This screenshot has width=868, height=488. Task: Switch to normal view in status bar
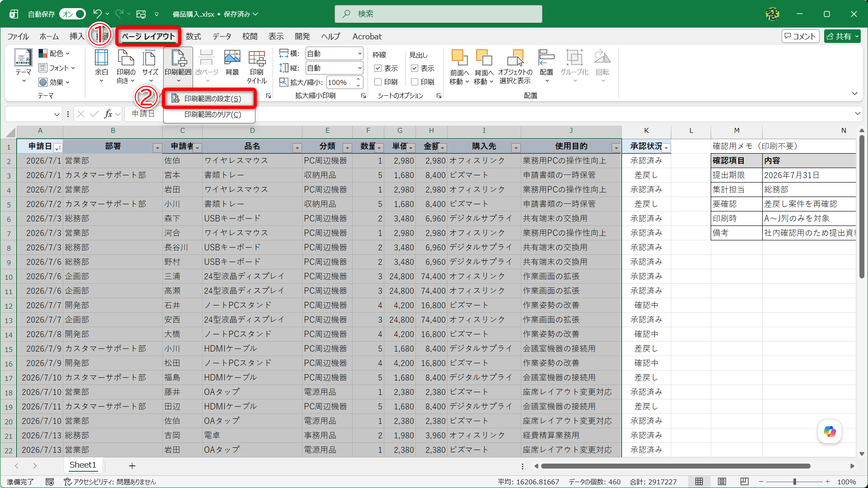(699, 482)
